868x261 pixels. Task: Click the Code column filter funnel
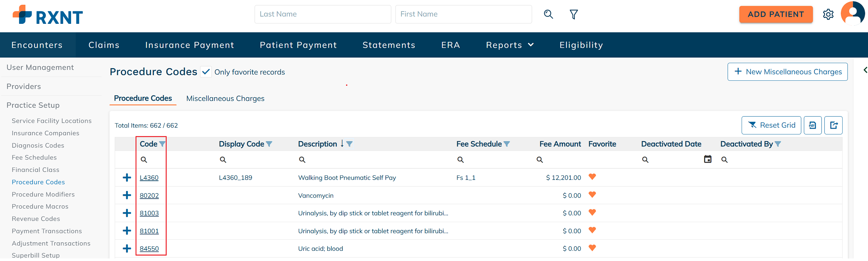[x=162, y=144]
